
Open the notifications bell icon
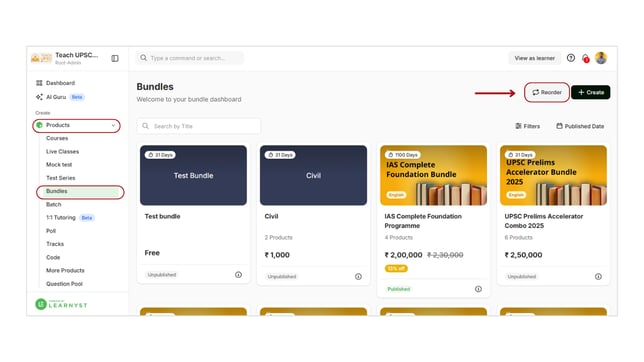click(585, 58)
